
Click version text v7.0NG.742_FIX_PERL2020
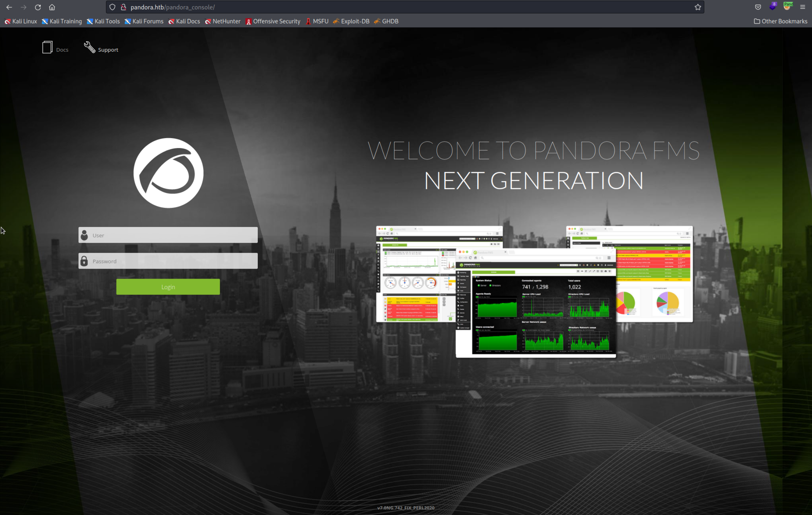point(406,507)
